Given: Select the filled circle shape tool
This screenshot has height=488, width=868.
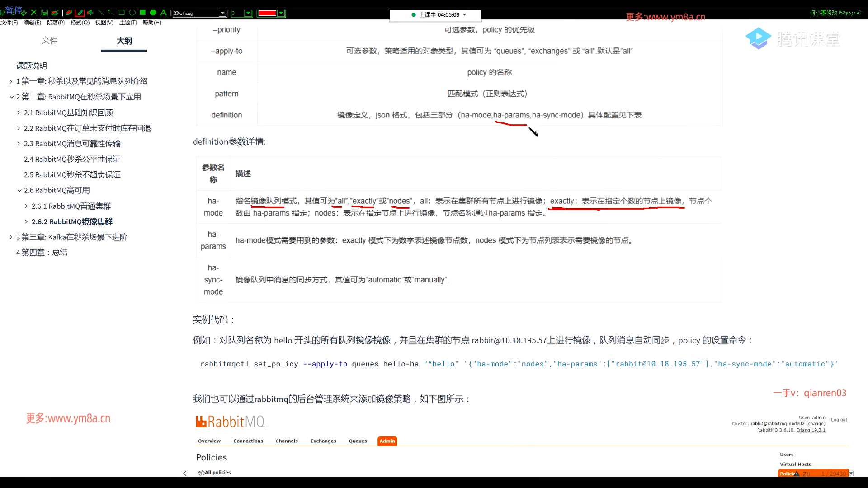Looking at the screenshot, I should point(153,13).
